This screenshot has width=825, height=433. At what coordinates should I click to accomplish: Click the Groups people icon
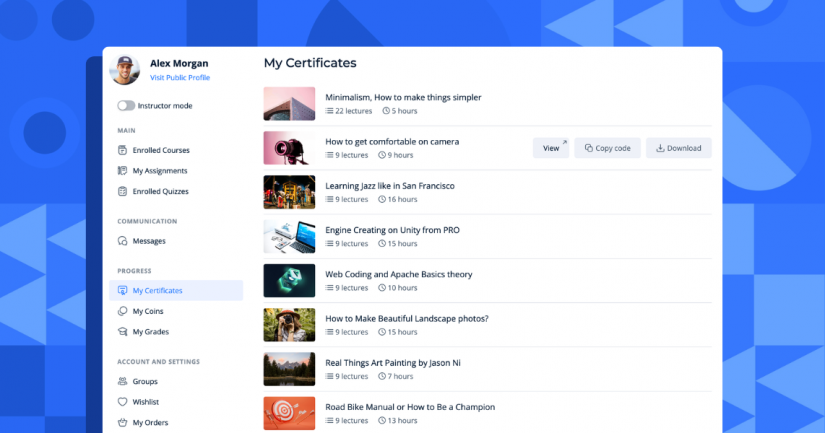coord(122,381)
